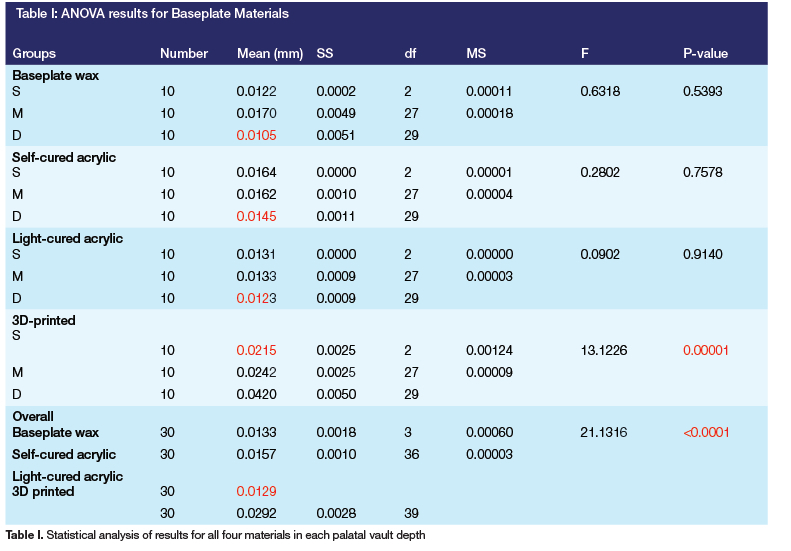Select the '3D-printed' group heading

coord(44,320)
